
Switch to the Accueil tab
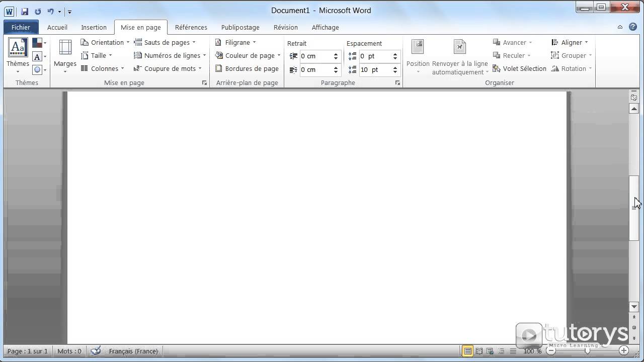tap(57, 27)
